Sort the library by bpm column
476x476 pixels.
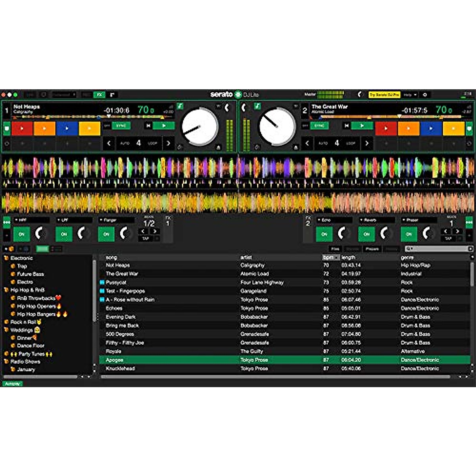point(328,257)
